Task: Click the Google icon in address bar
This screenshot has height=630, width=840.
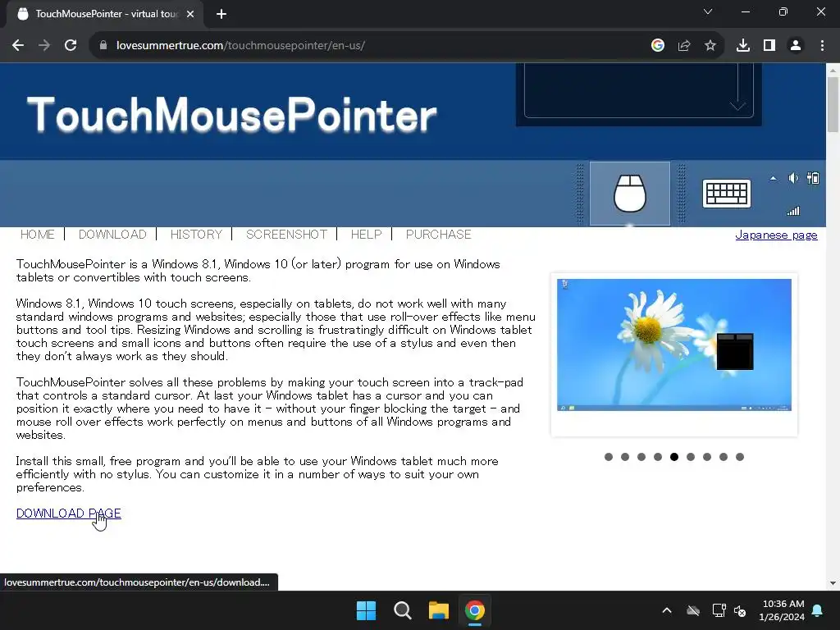Action: [x=658, y=46]
